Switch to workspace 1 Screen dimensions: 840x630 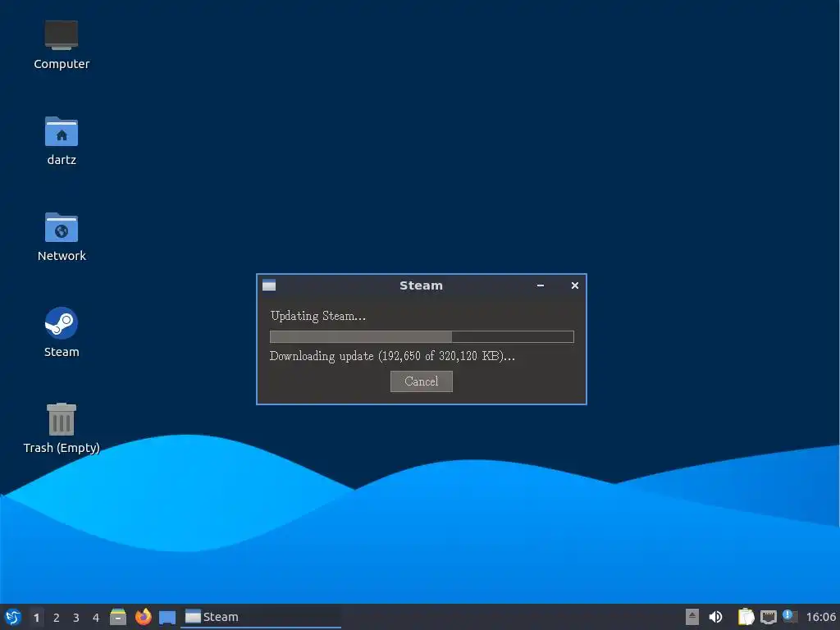coord(36,618)
